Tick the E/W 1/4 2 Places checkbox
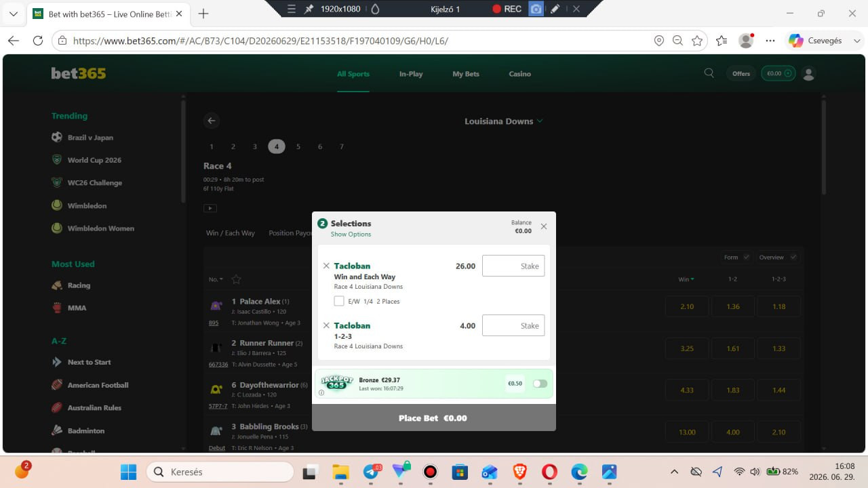The width and height of the screenshot is (868, 488). [339, 301]
